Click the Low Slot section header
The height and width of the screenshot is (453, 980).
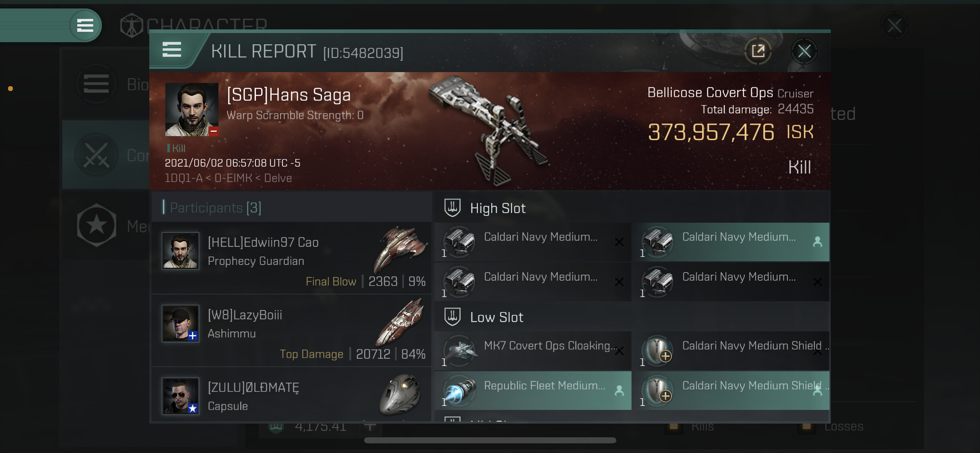pos(496,317)
